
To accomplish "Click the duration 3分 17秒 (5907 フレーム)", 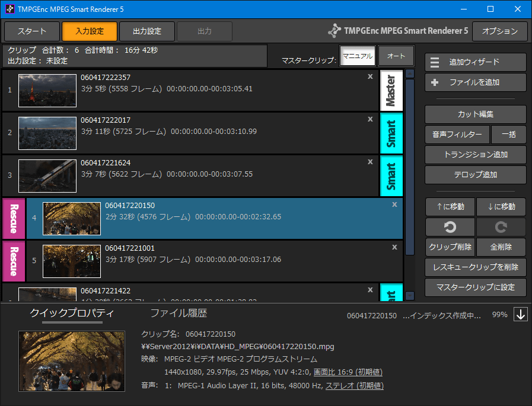I will click(x=148, y=260).
